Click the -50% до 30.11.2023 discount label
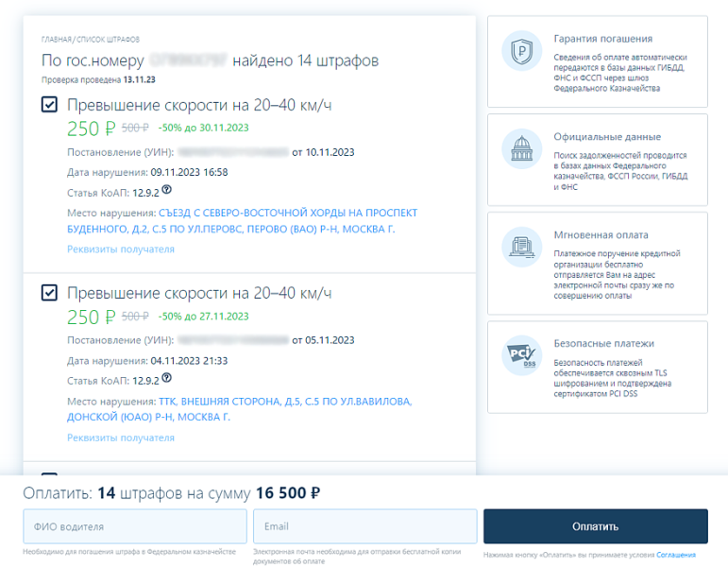 [203, 128]
